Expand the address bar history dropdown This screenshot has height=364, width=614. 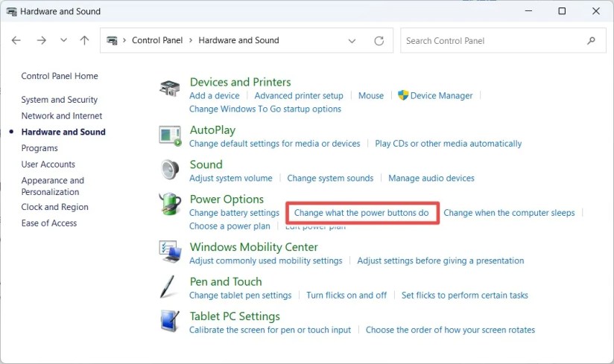tap(352, 41)
